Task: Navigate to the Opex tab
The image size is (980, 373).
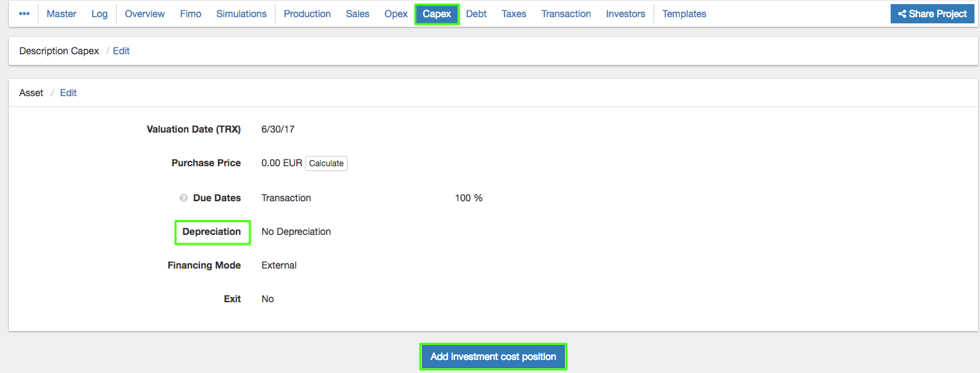Action: [x=396, y=14]
